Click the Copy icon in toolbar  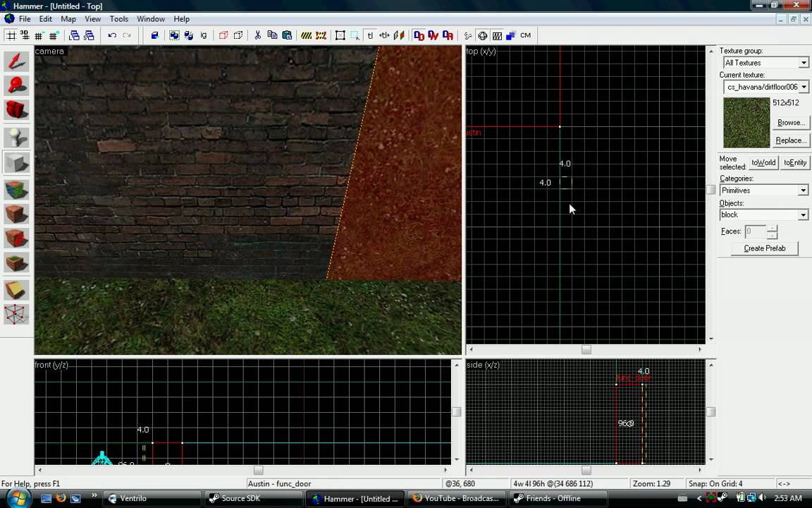click(x=272, y=35)
